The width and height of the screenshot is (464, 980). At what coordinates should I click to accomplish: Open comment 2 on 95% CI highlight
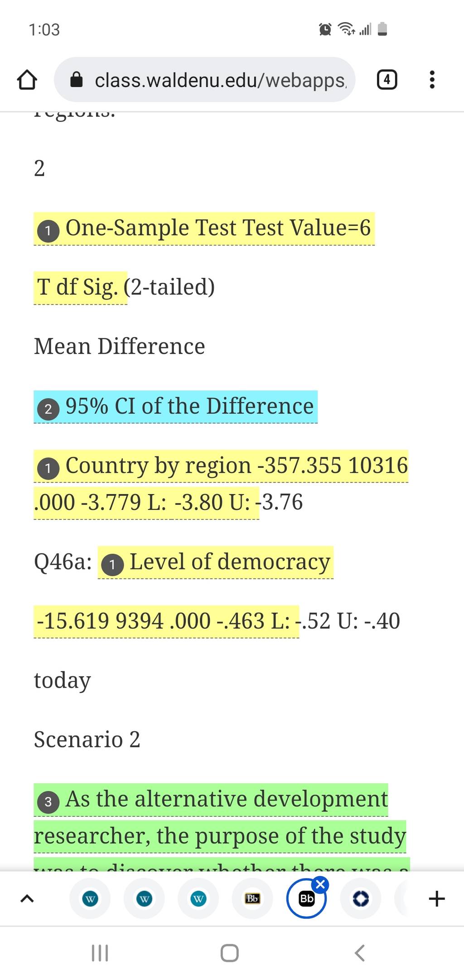pyautogui.click(x=48, y=410)
